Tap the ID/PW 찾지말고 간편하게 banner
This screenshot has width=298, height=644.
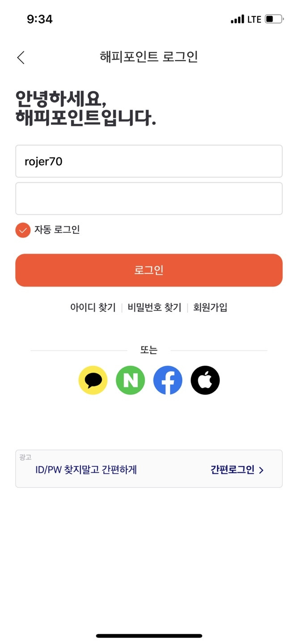(x=149, y=469)
